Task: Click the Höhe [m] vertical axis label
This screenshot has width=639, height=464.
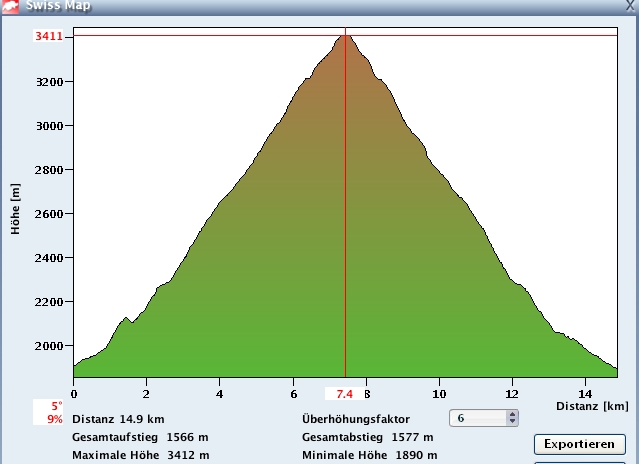Action: click(15, 210)
